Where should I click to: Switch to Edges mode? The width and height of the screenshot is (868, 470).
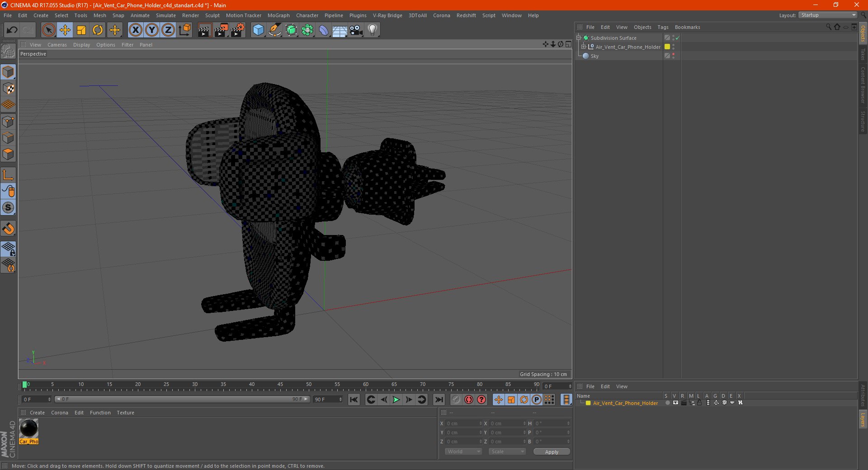[x=8, y=138]
